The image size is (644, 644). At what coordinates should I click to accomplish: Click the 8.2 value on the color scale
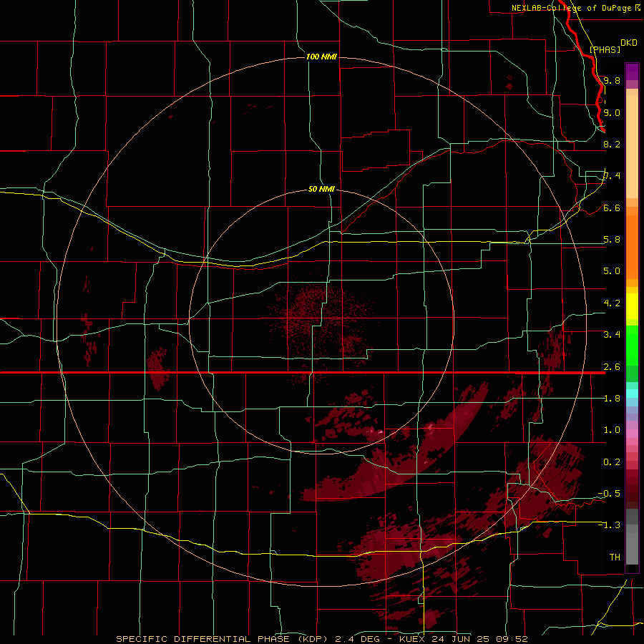(612, 144)
